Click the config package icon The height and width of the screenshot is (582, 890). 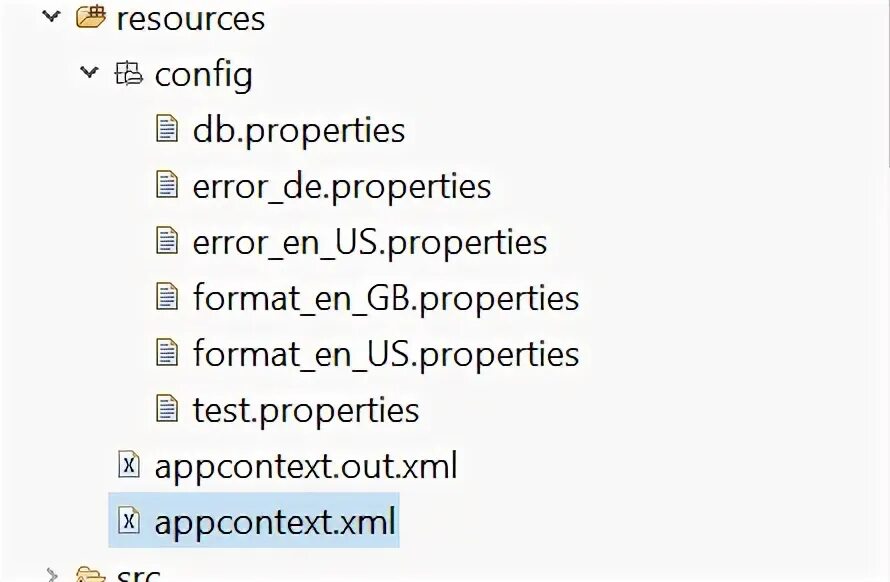coord(129,73)
